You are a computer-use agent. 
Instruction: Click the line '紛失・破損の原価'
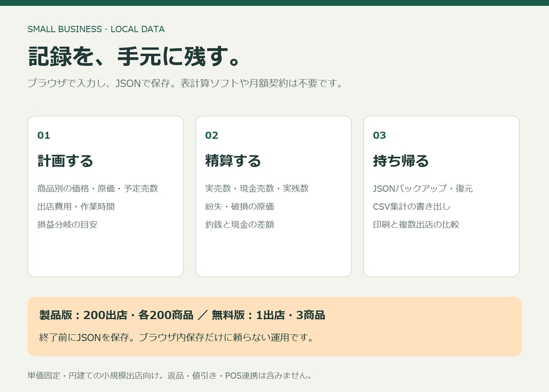(240, 206)
